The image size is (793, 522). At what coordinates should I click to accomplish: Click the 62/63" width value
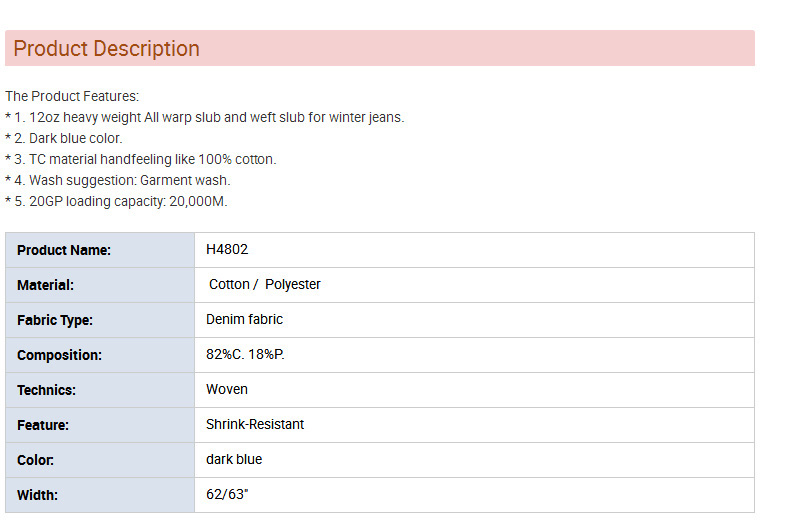tap(227, 494)
